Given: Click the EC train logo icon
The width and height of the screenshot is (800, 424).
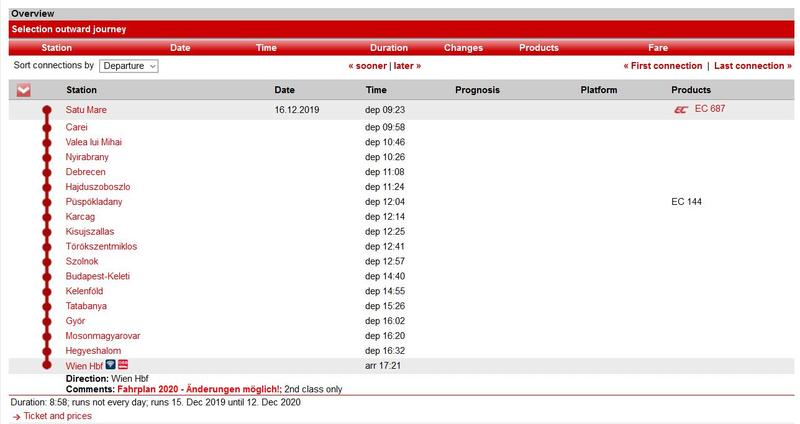Looking at the screenshot, I should coord(682,110).
